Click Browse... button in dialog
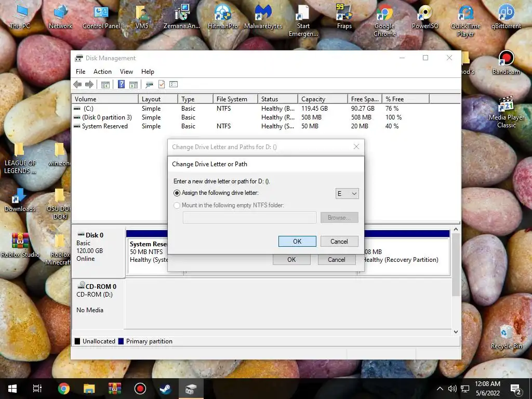Screen dimensions: 532x399 pos(339,218)
